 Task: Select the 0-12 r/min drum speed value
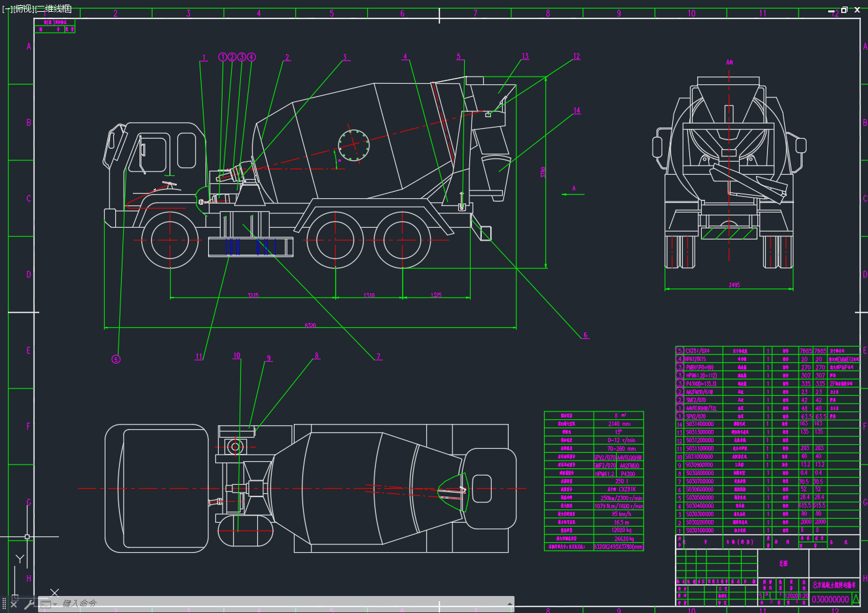[621, 440]
